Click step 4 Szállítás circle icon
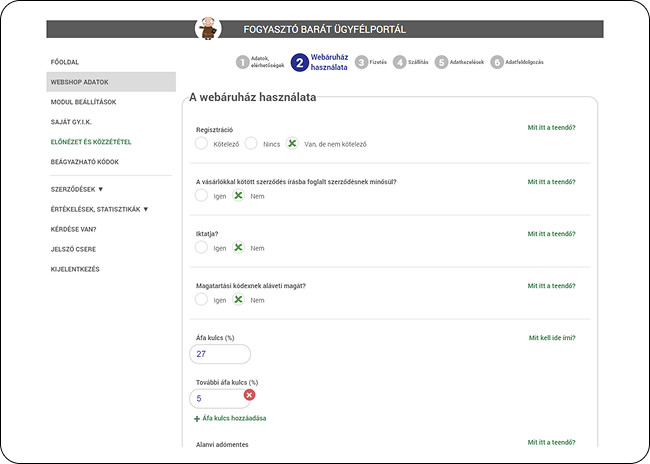The width and height of the screenshot is (650, 464). (400, 62)
